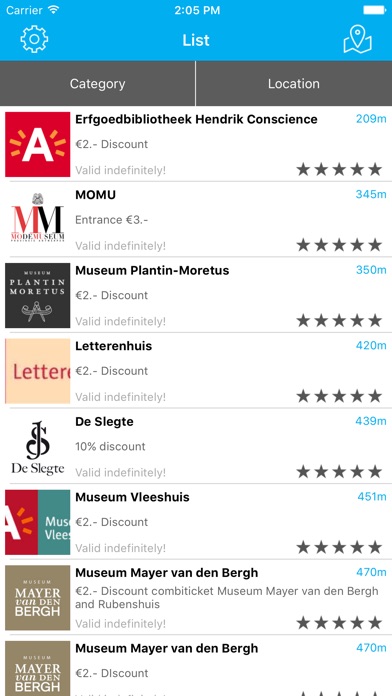Click the Wi-Fi status bar icon

click(x=54, y=10)
